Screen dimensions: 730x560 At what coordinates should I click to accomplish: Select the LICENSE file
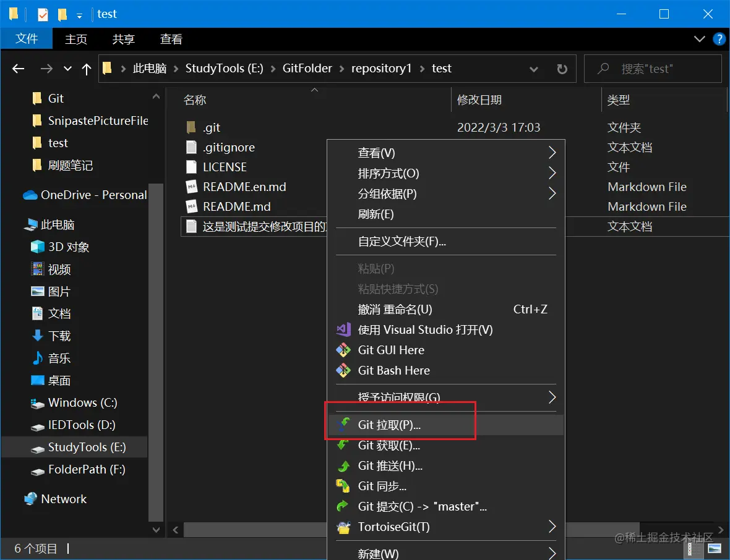(x=225, y=167)
